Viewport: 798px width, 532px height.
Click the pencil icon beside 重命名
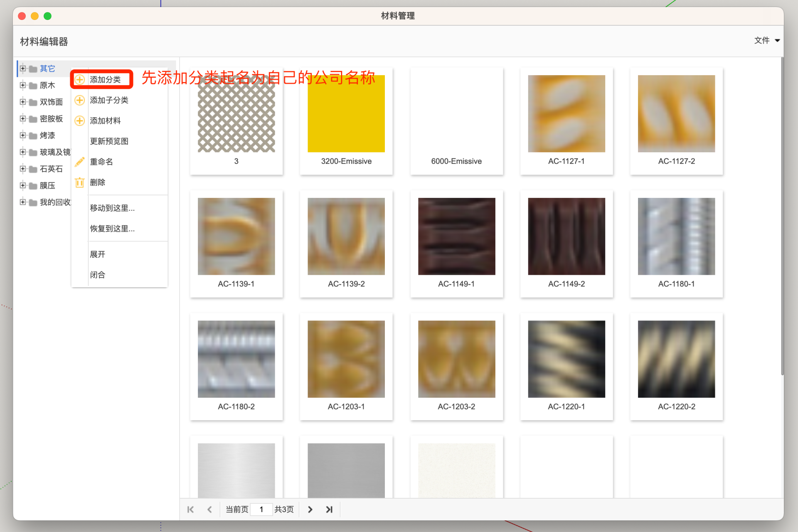(79, 162)
